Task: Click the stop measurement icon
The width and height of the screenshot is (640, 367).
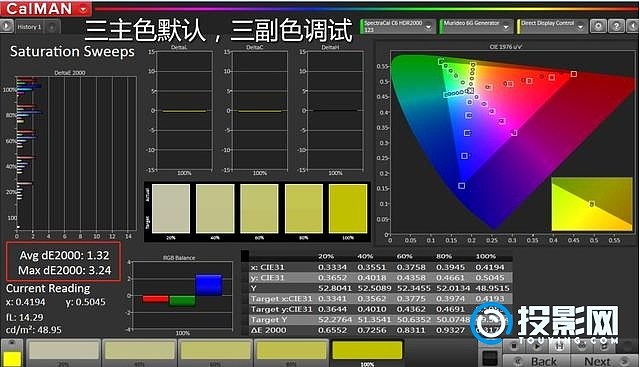Action: [514, 346]
